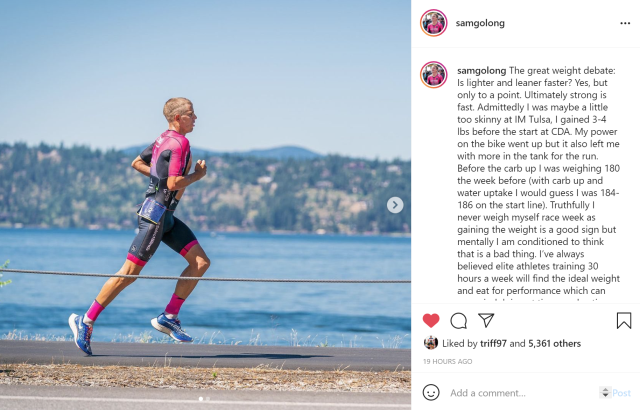Open samgolong username link in caption
Image resolution: width=640 pixels, height=410 pixels.
(482, 71)
